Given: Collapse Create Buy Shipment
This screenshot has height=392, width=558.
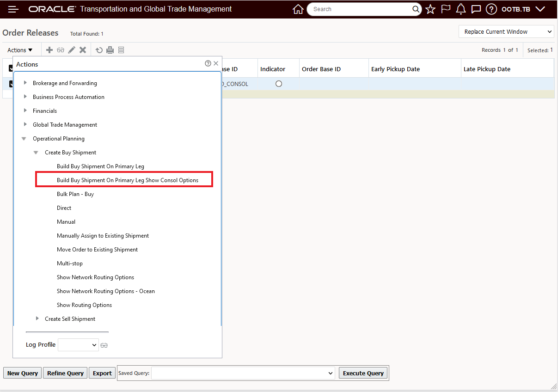Looking at the screenshot, I should (x=36, y=153).
